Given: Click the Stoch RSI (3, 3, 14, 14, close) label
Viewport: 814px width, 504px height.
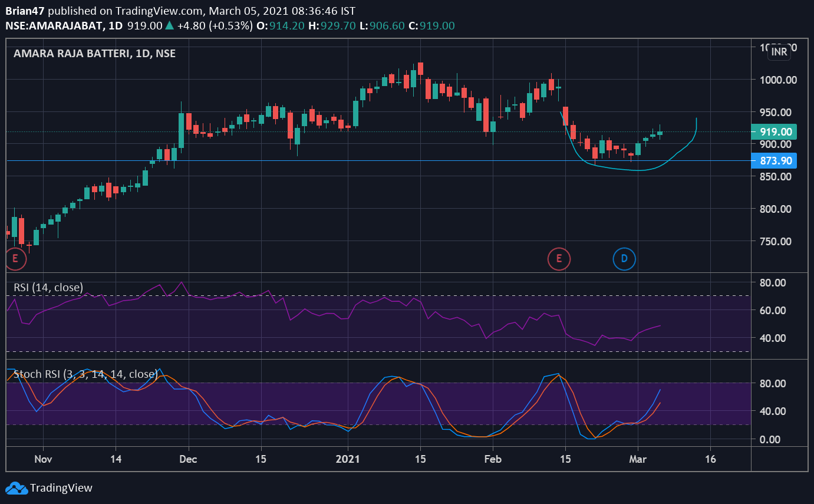Looking at the screenshot, I should click(85, 374).
